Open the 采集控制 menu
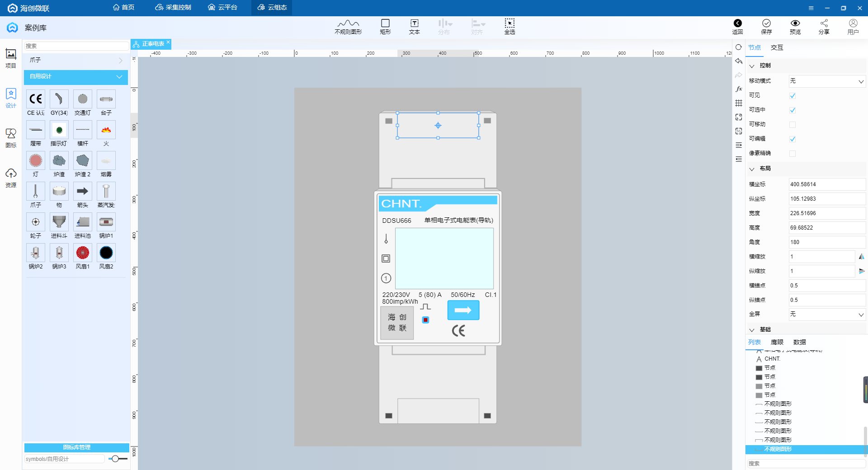Screen dimensions: 868x470 (173, 8)
